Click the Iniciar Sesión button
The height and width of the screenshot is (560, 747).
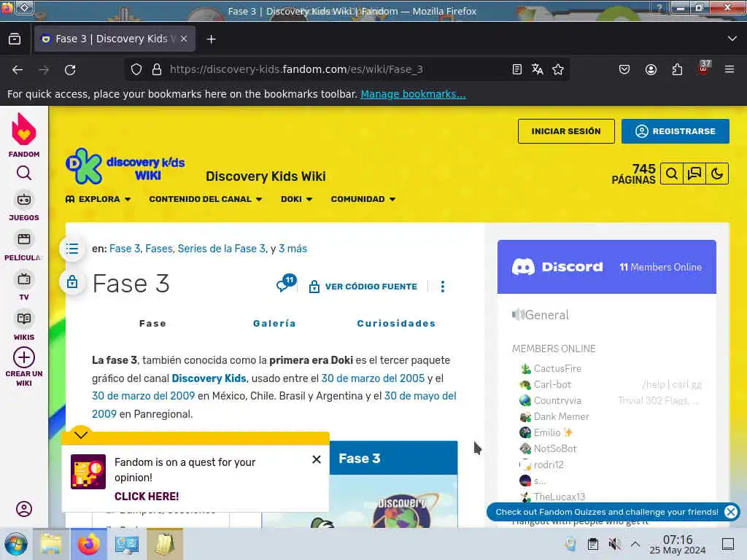tap(566, 131)
